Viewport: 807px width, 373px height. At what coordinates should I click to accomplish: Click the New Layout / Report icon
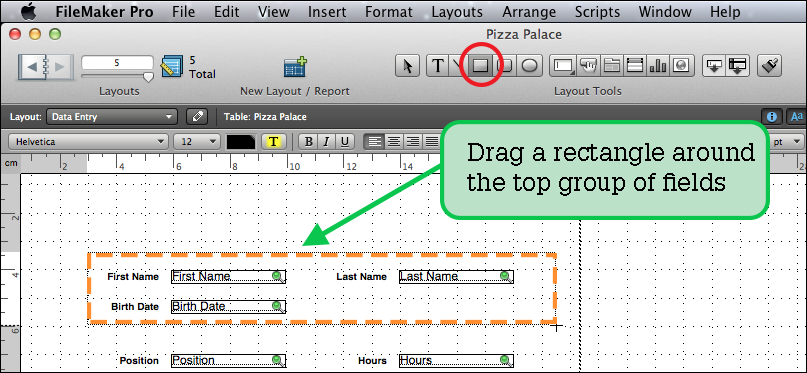pyautogui.click(x=295, y=67)
